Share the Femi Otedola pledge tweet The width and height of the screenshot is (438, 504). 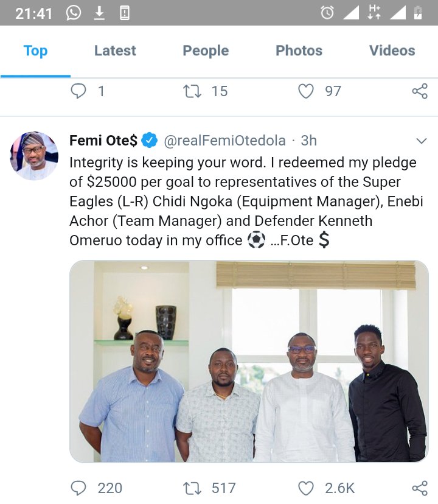[420, 488]
